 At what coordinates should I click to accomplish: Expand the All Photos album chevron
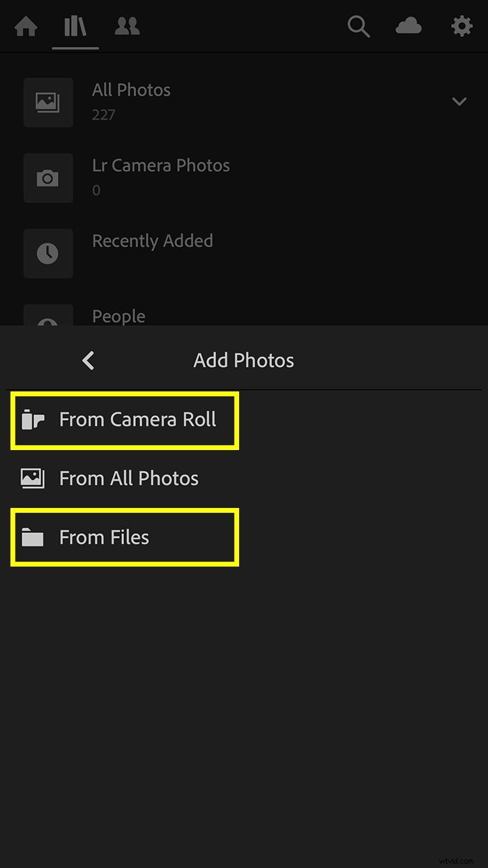coord(459,102)
